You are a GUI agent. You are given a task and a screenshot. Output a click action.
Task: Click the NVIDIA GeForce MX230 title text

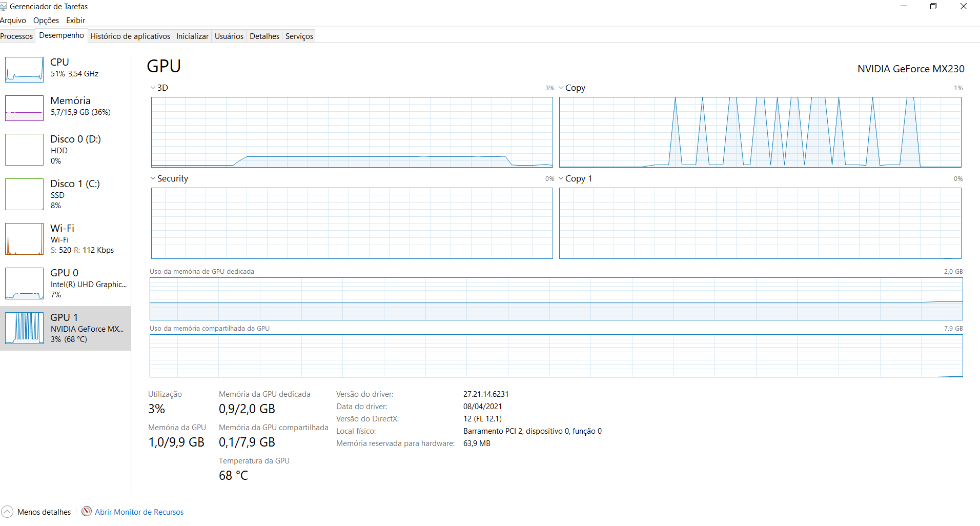(911, 69)
